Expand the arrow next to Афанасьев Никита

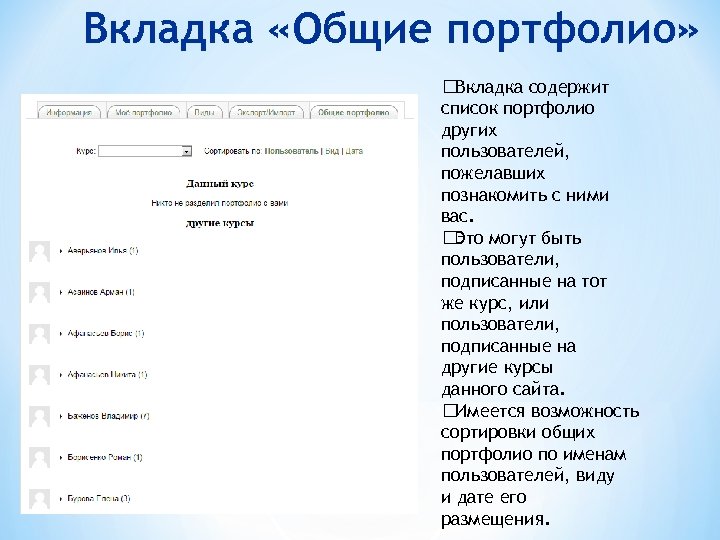(x=61, y=375)
